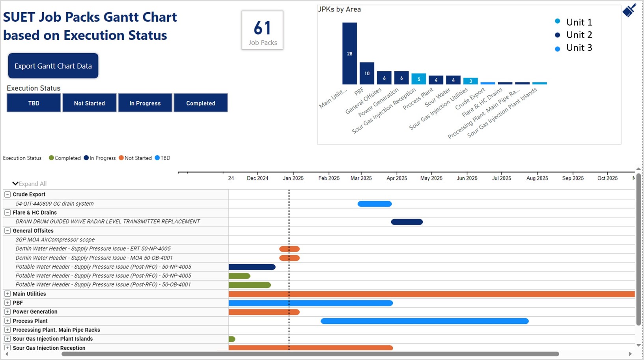Select the Unit 2 legend entry

(573, 35)
